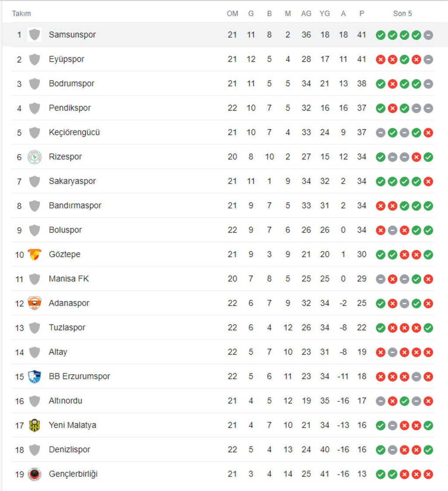Click Samsunspor's gray draw icon
Image resolution: width=448 pixels, height=491 pixels.
[428, 35]
